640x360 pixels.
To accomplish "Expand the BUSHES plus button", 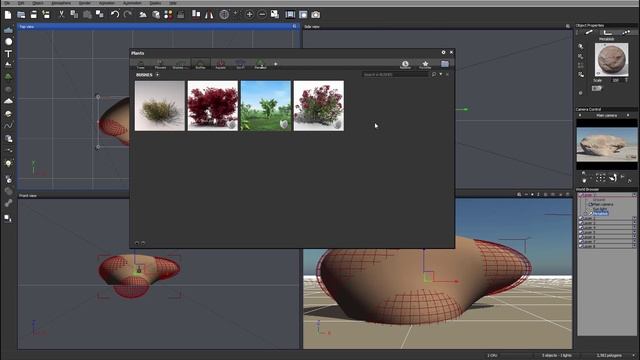I will 157,75.
